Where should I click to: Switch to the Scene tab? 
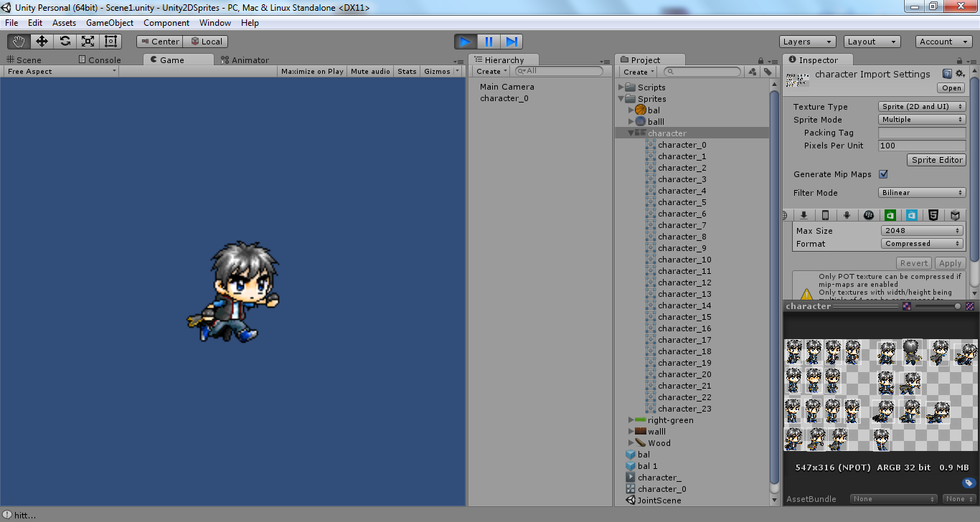point(24,60)
